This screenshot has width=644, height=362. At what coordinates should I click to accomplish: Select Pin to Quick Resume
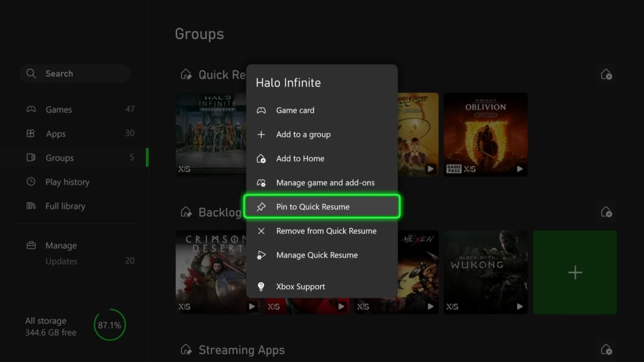point(322,207)
